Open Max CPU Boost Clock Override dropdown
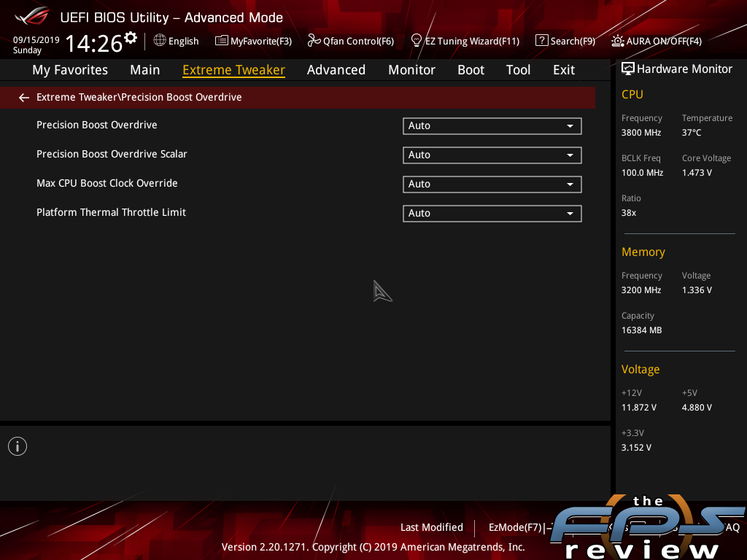Viewport: 747px width, 560px height. tap(492, 184)
